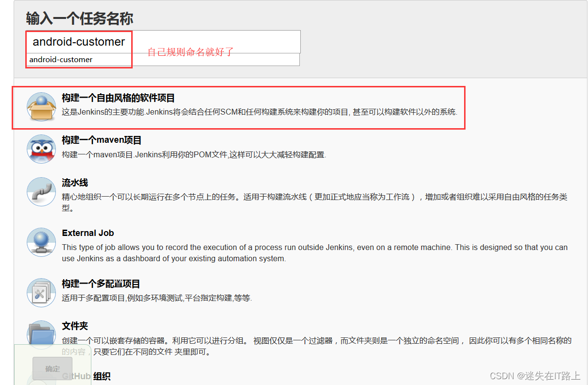The height and width of the screenshot is (385, 588).
Task: Click the multi-configuration project icon
Action: click(x=41, y=292)
